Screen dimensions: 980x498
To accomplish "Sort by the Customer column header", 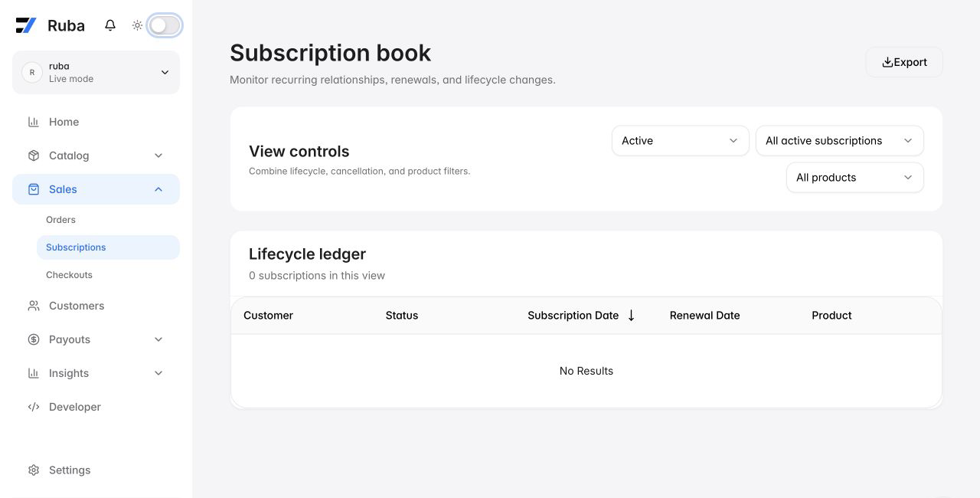I will 268,316.
